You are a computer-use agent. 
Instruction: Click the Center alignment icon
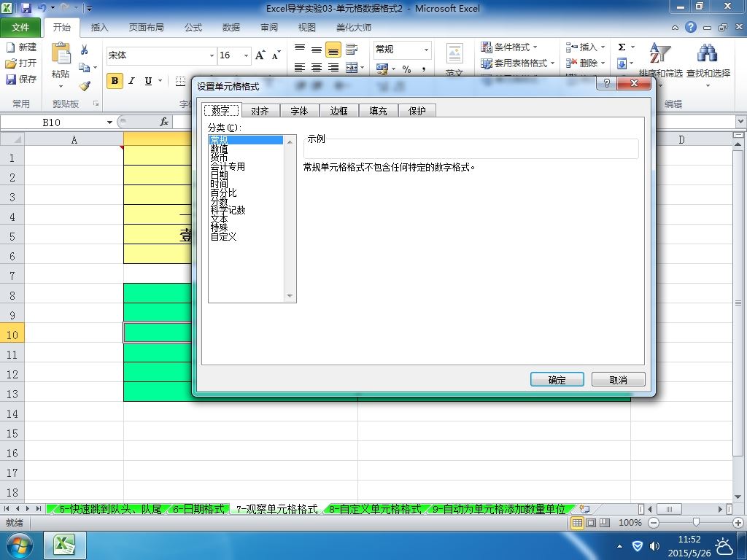pos(317,68)
